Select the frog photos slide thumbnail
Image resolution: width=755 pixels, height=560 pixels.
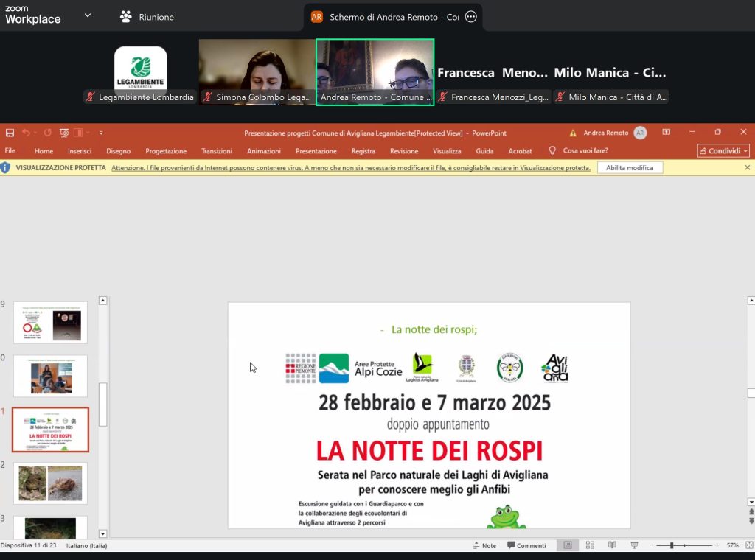pos(50,483)
